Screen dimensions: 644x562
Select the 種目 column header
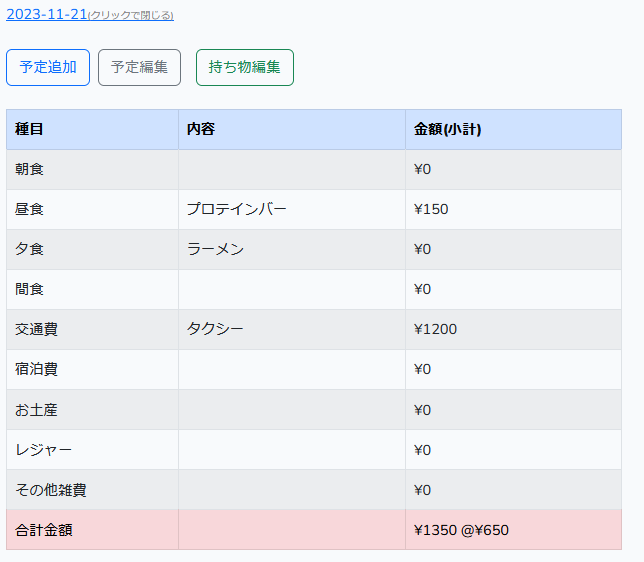point(30,129)
